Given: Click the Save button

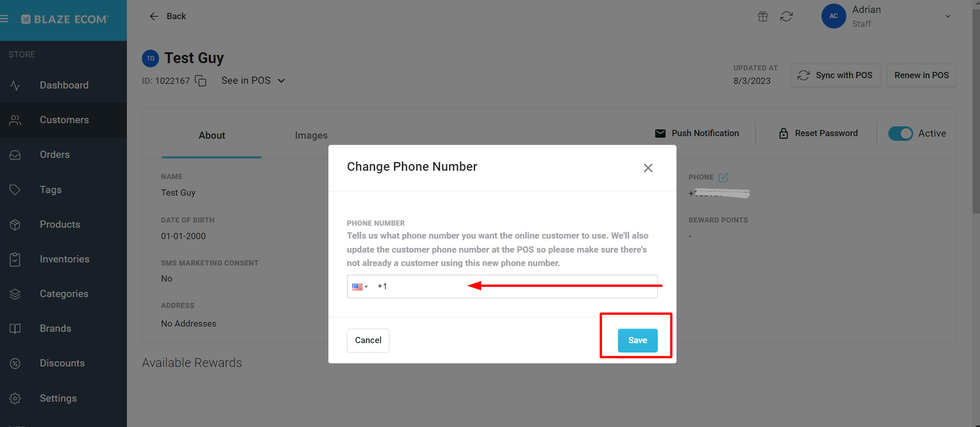Looking at the screenshot, I should pyautogui.click(x=638, y=341).
